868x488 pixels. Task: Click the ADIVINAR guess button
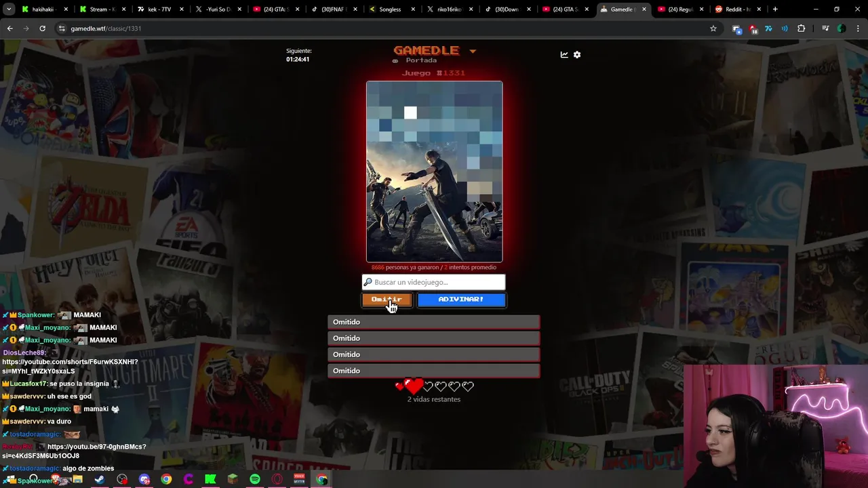pos(461,300)
